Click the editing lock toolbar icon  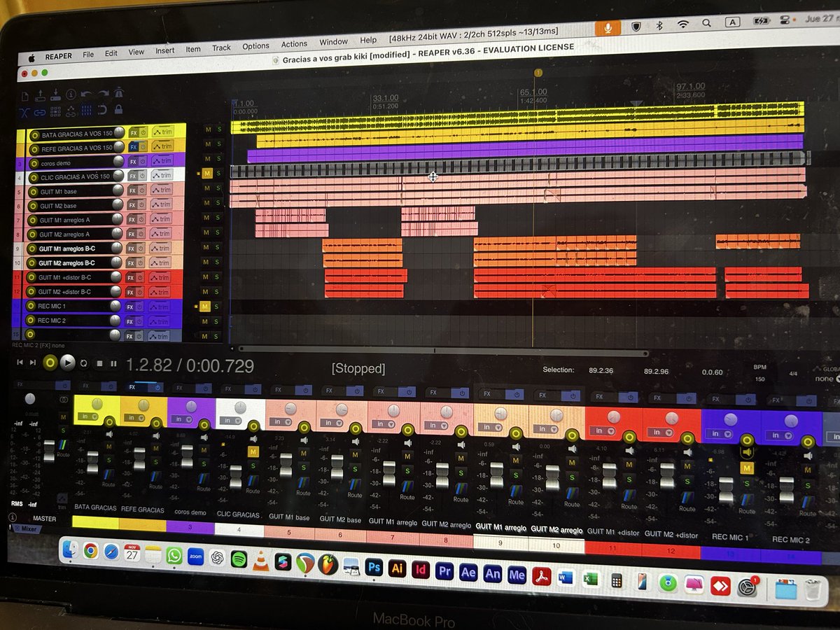tap(118, 110)
